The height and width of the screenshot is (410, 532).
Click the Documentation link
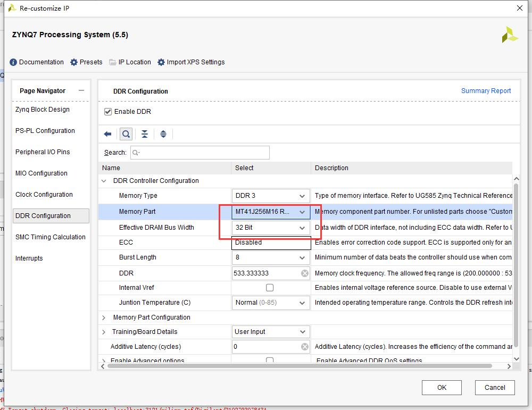click(x=41, y=62)
